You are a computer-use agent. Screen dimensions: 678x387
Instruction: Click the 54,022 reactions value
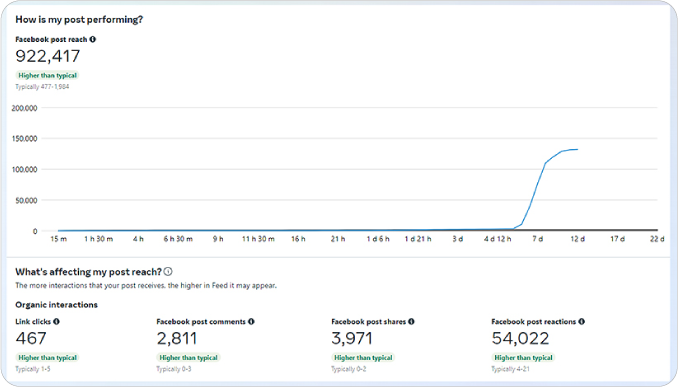pyautogui.click(x=520, y=339)
